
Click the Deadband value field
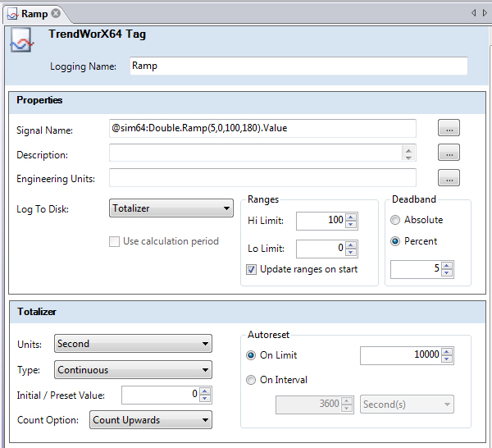coord(416,269)
